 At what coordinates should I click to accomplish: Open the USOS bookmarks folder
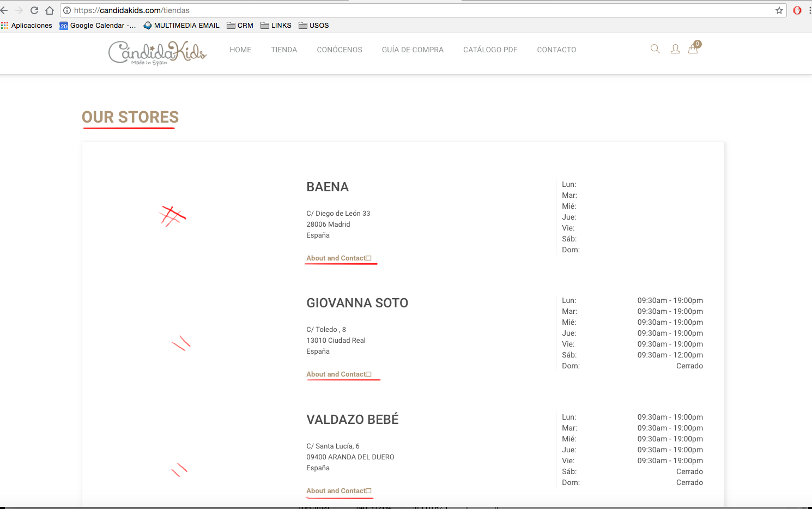pyautogui.click(x=314, y=26)
